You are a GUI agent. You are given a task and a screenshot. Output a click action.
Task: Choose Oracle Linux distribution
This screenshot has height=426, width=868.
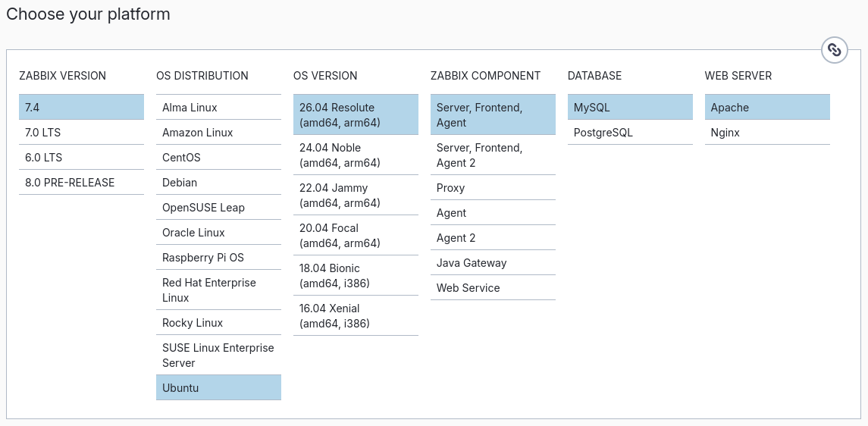click(x=218, y=233)
